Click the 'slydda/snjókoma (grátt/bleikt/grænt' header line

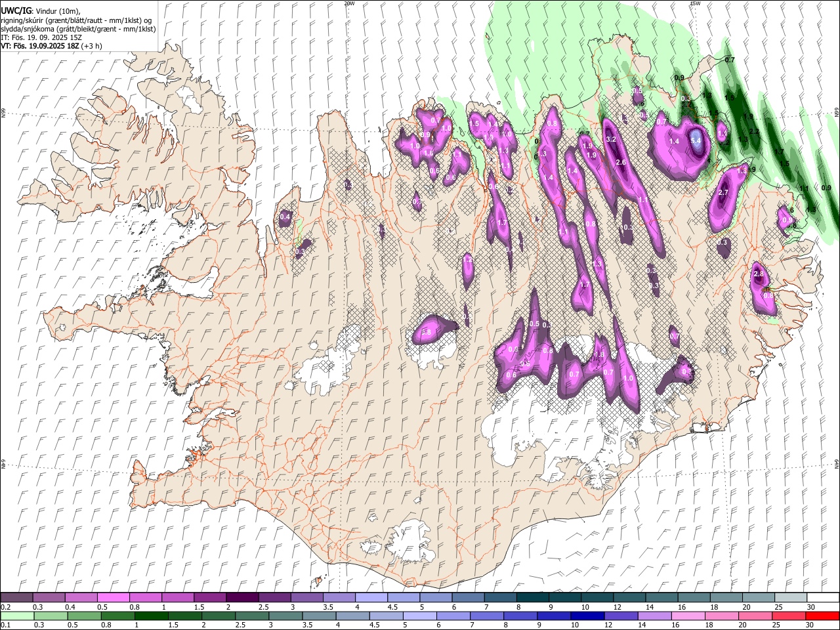[79, 29]
